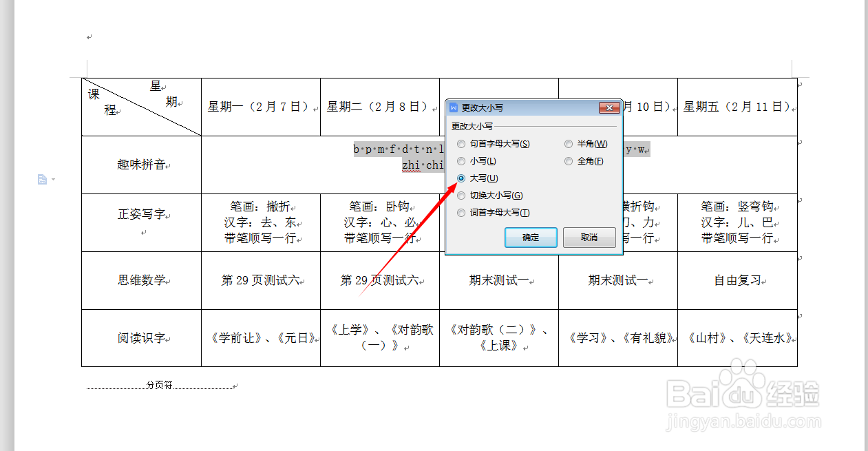Click the 确定 button to confirm
This screenshot has height=451, width=868.
[530, 237]
